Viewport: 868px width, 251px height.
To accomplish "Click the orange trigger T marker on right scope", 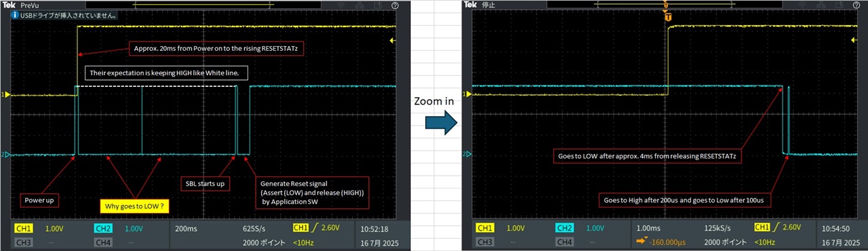I will point(668,16).
